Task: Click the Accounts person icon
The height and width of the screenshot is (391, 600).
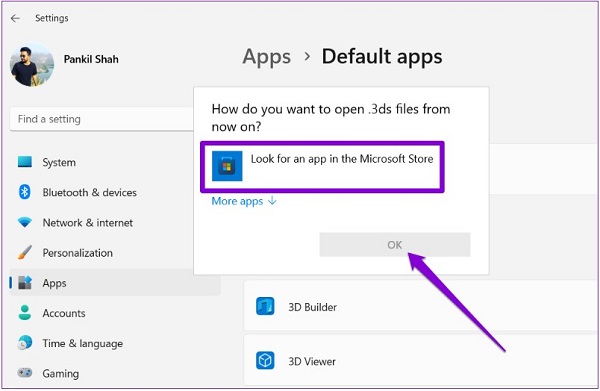Action: tap(25, 313)
